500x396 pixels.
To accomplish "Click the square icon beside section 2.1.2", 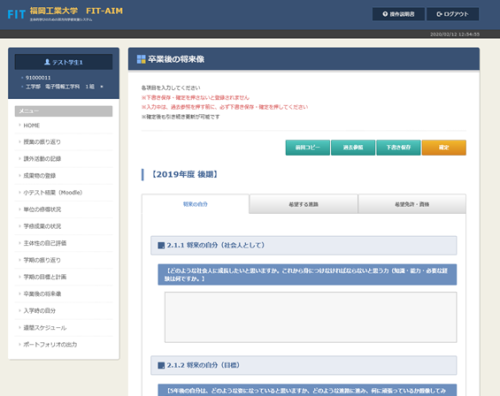I will click(161, 365).
